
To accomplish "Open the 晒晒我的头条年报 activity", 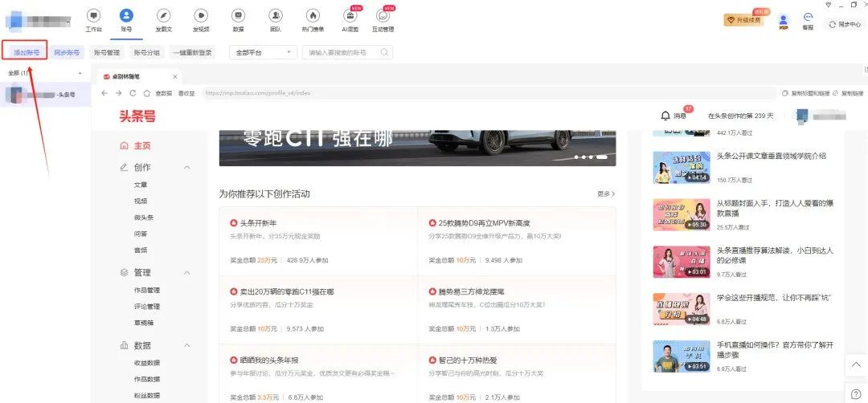I will [318, 373].
